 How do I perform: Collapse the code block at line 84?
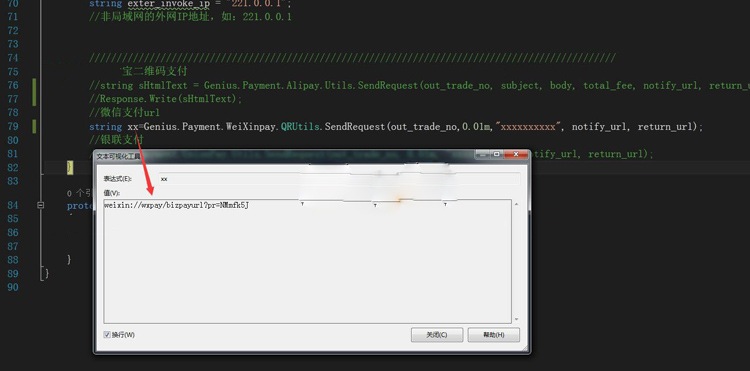(41, 205)
